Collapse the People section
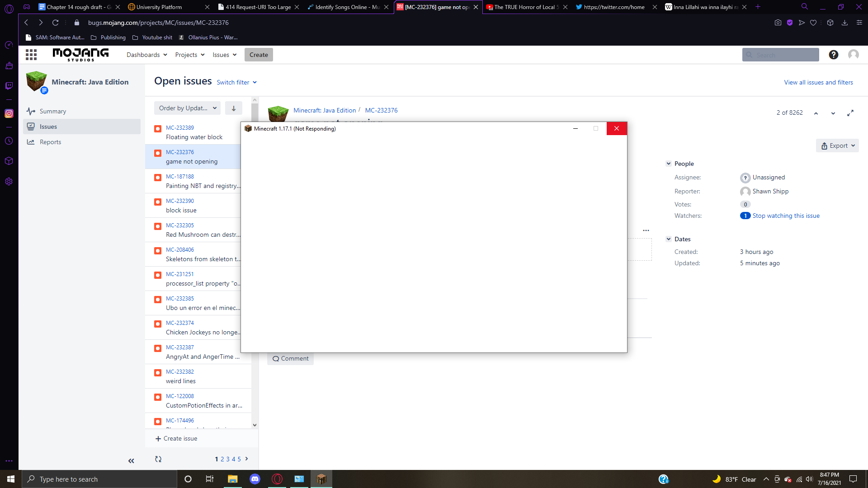The image size is (868, 488). (669, 164)
